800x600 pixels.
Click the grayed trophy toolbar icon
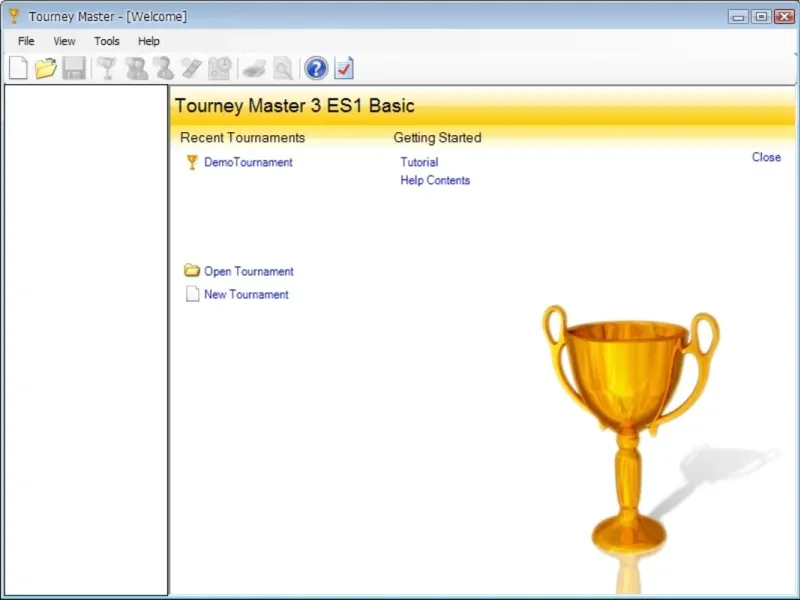click(107, 68)
